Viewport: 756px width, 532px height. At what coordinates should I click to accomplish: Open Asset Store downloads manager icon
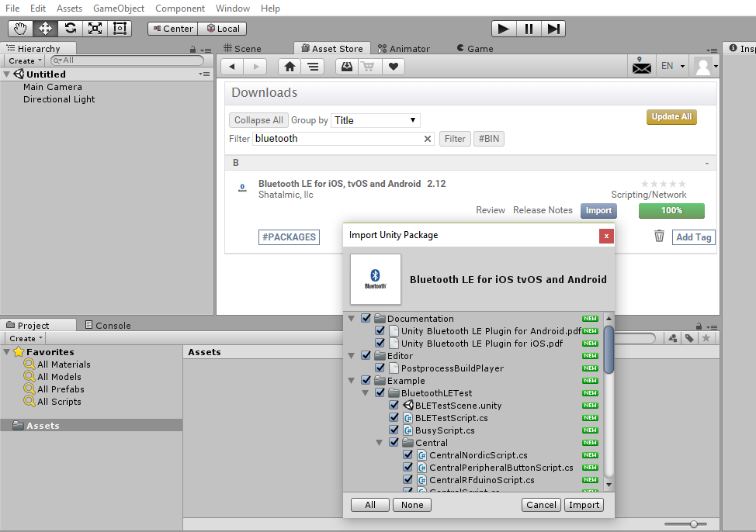point(347,67)
